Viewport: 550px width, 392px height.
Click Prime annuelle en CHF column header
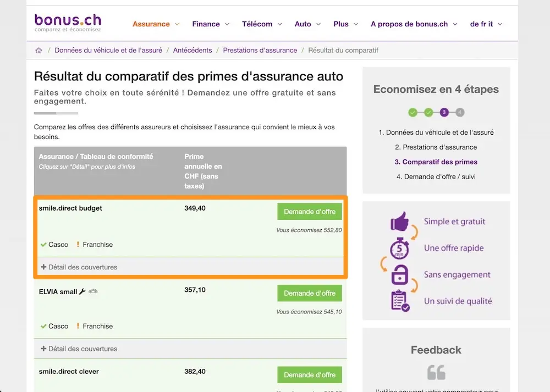point(203,172)
